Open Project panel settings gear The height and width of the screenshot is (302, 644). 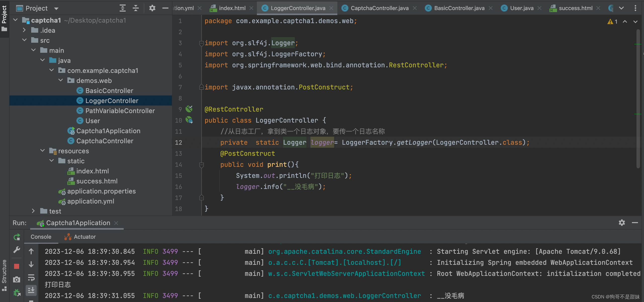pyautogui.click(x=152, y=8)
